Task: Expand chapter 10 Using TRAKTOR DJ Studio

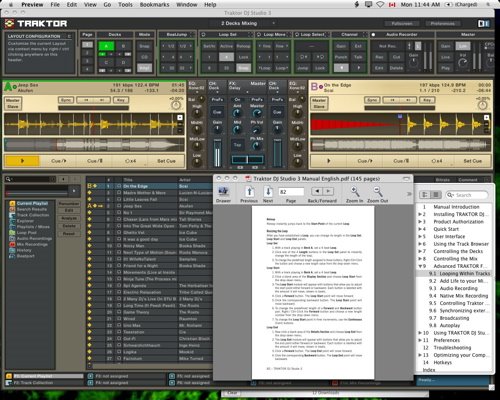Action: click(x=420, y=333)
